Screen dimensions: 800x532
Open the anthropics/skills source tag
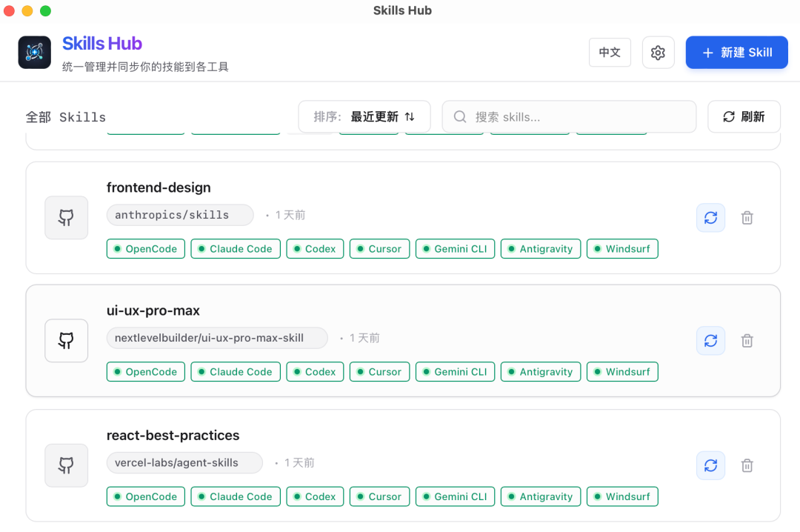point(179,215)
